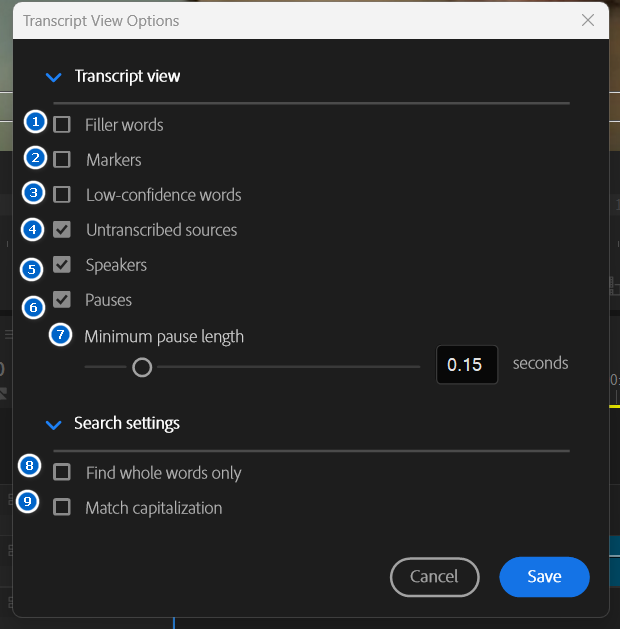Collapse the Search settings section chevron

(x=54, y=424)
